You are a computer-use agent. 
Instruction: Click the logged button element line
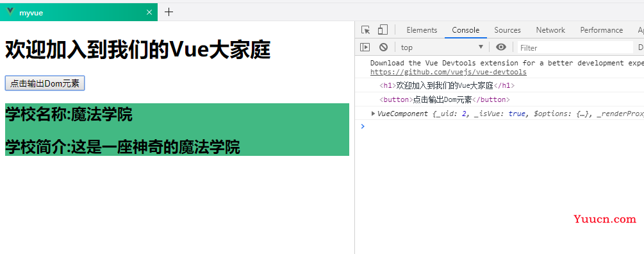(445, 99)
